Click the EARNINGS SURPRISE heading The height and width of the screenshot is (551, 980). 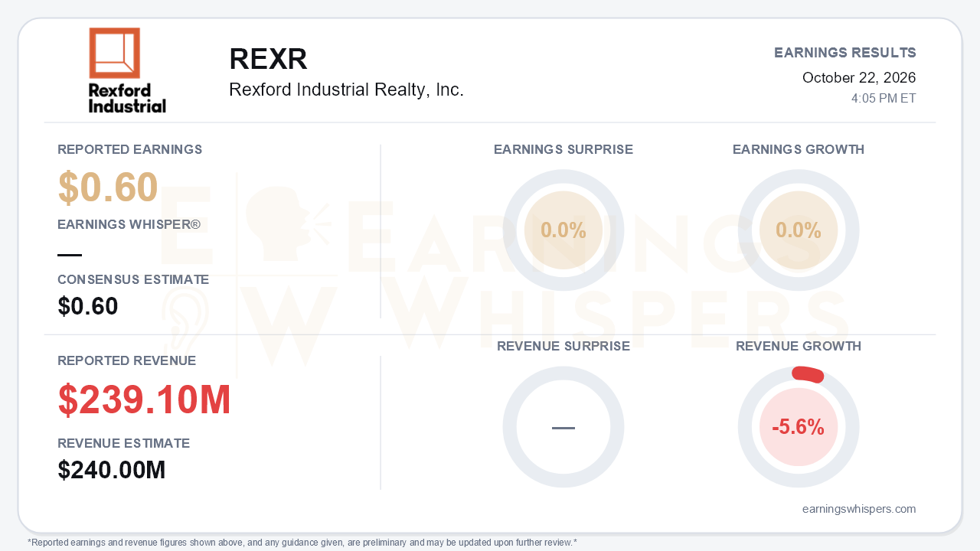point(563,149)
